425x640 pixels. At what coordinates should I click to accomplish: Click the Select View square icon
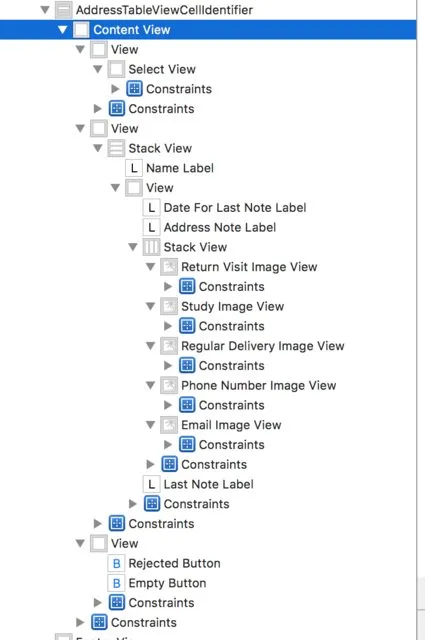coord(116,69)
